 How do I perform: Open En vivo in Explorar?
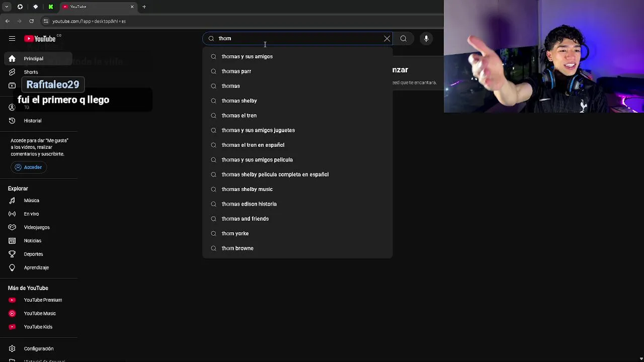pyautogui.click(x=38, y=214)
